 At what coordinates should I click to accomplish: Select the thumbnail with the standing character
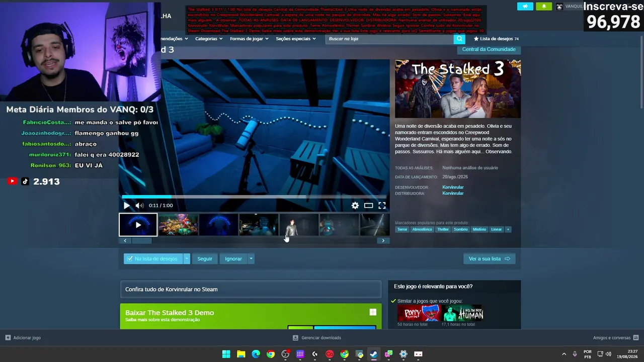(x=299, y=225)
